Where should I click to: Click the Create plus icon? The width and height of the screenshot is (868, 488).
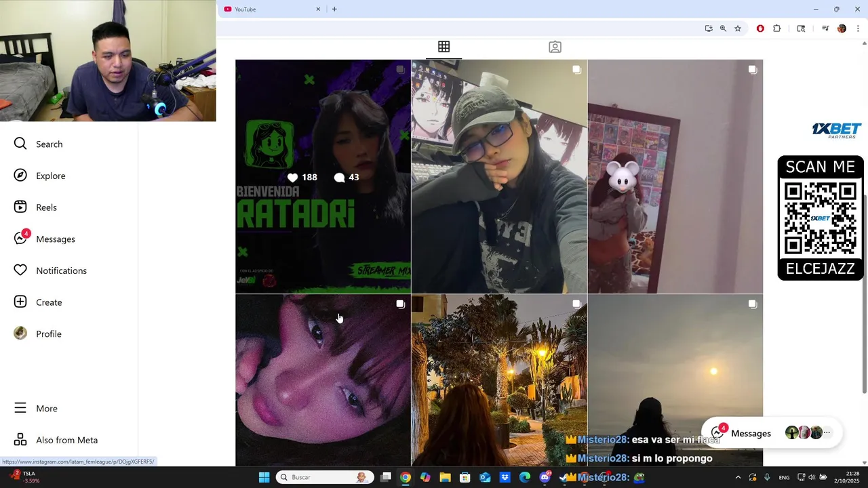(20, 302)
